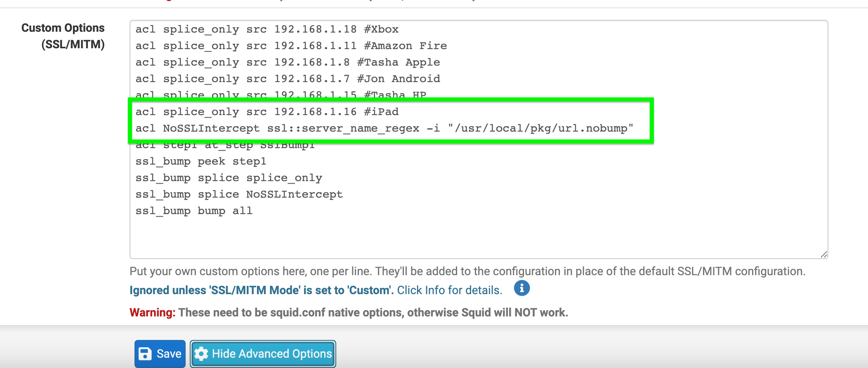Hide Advanced Options via its button
The height and width of the screenshot is (368, 868).
point(263,354)
